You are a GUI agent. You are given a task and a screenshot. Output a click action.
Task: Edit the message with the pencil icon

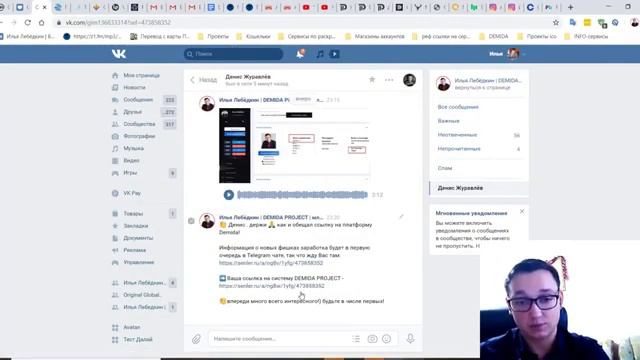pyautogui.click(x=401, y=217)
